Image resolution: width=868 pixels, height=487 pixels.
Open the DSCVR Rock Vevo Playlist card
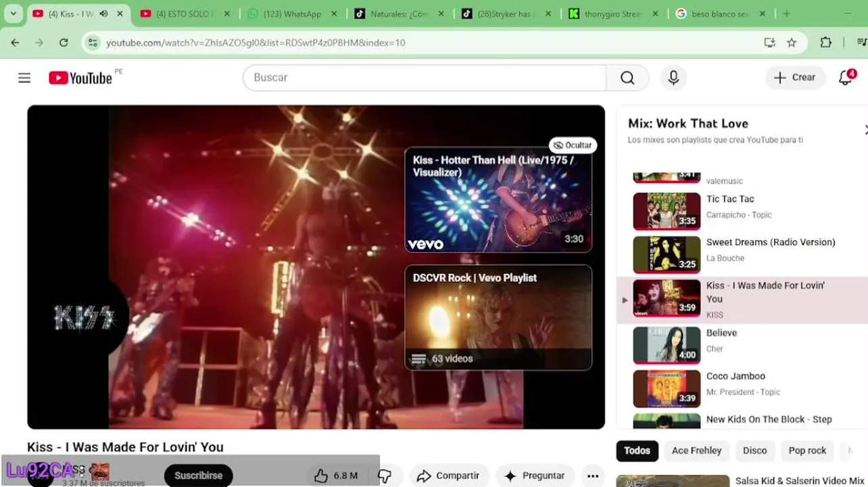[498, 317]
